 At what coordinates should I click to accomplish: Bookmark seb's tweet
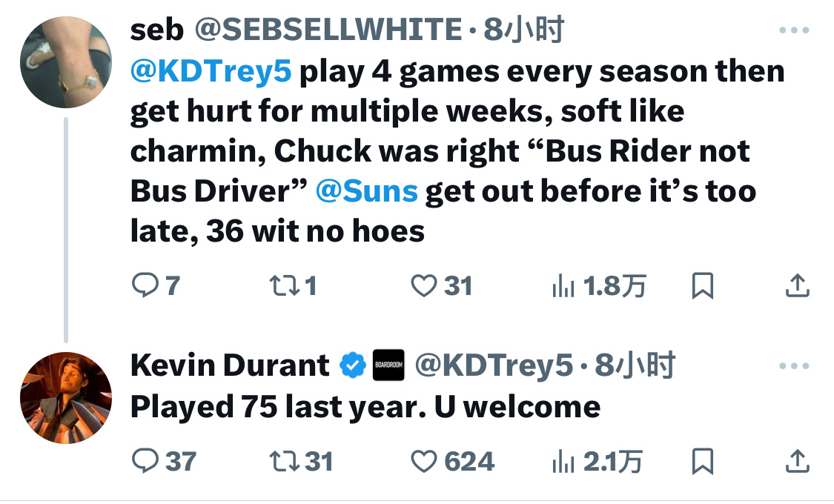click(702, 285)
